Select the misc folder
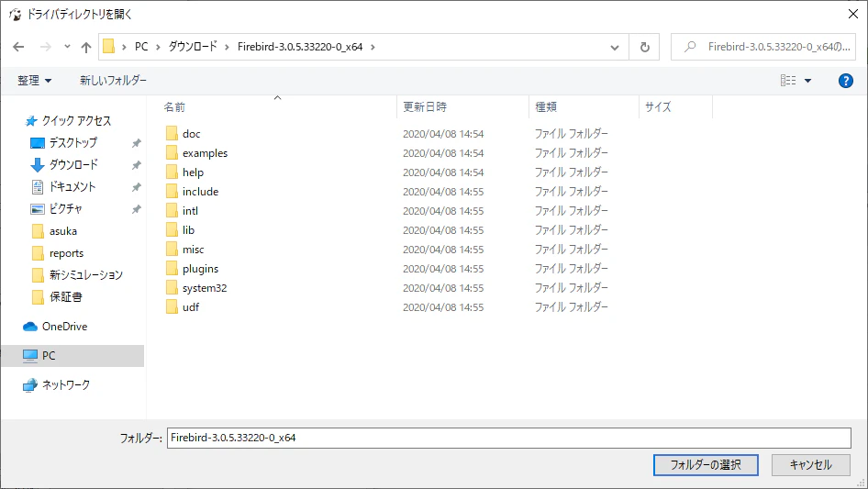This screenshot has width=868, height=489. click(194, 250)
